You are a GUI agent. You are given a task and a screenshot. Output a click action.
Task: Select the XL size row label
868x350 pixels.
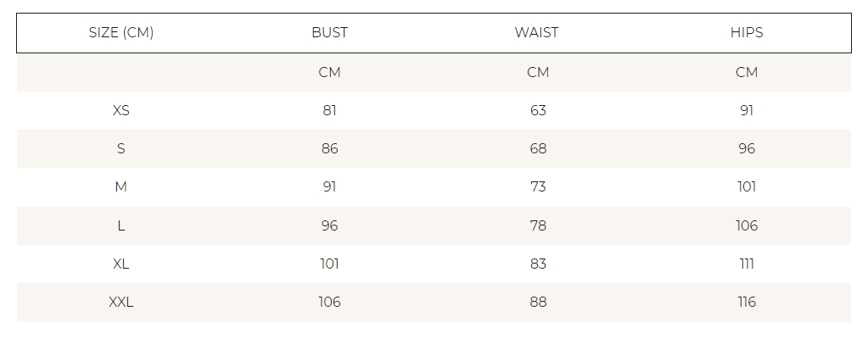coord(120,264)
